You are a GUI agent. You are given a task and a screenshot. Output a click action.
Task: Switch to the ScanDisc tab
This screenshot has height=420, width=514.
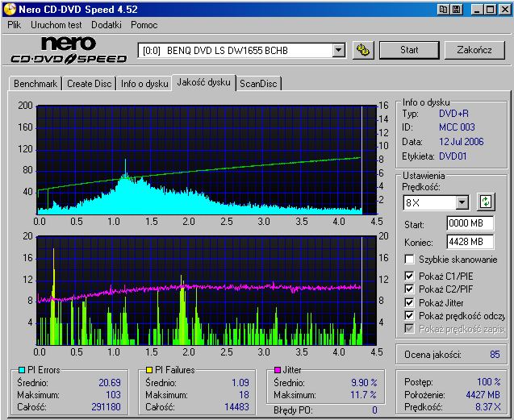pyautogui.click(x=258, y=84)
